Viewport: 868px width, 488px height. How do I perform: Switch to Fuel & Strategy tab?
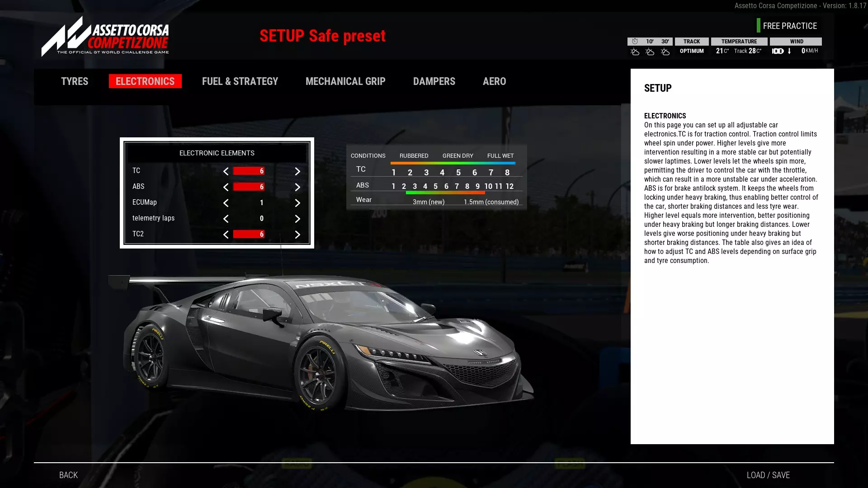click(x=240, y=81)
